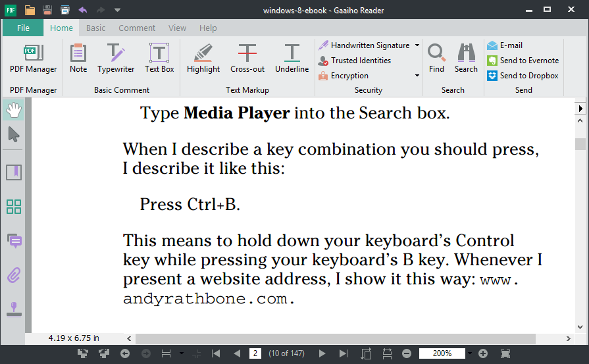589x364 pixels.
Task: Select the Highlight markup tool
Action: coord(203,58)
